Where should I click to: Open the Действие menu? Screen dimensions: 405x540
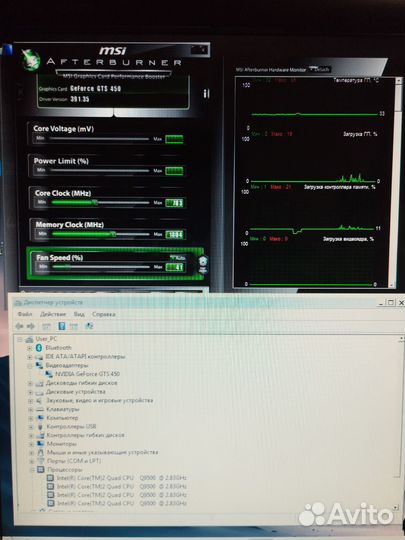(53, 314)
